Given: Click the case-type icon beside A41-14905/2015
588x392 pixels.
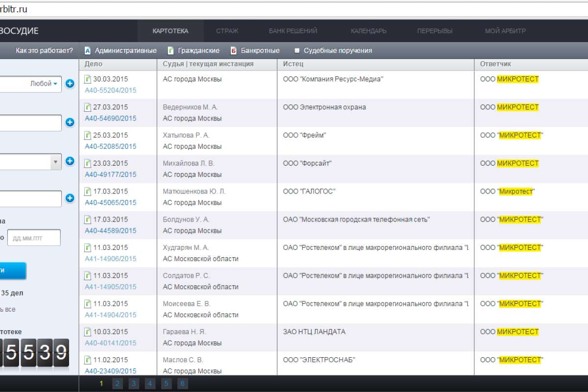Looking at the screenshot, I should (88, 275).
